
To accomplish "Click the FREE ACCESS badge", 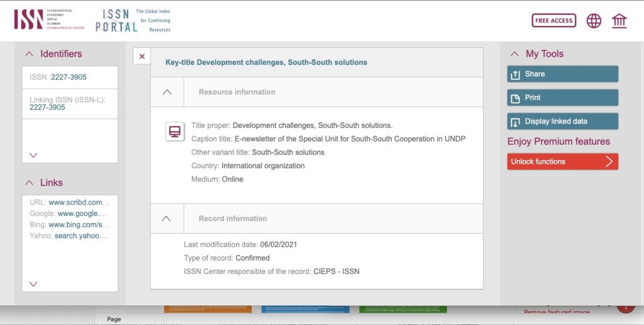I will coord(553,21).
